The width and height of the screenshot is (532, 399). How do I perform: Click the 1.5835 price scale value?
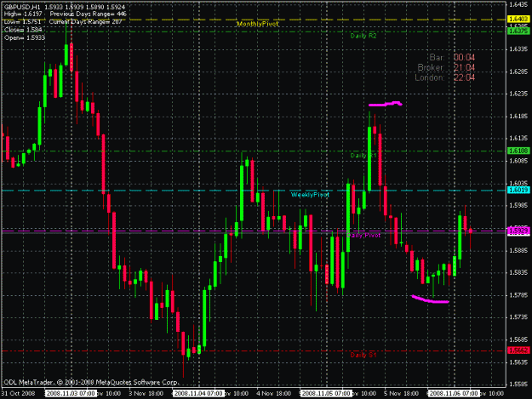pos(518,272)
